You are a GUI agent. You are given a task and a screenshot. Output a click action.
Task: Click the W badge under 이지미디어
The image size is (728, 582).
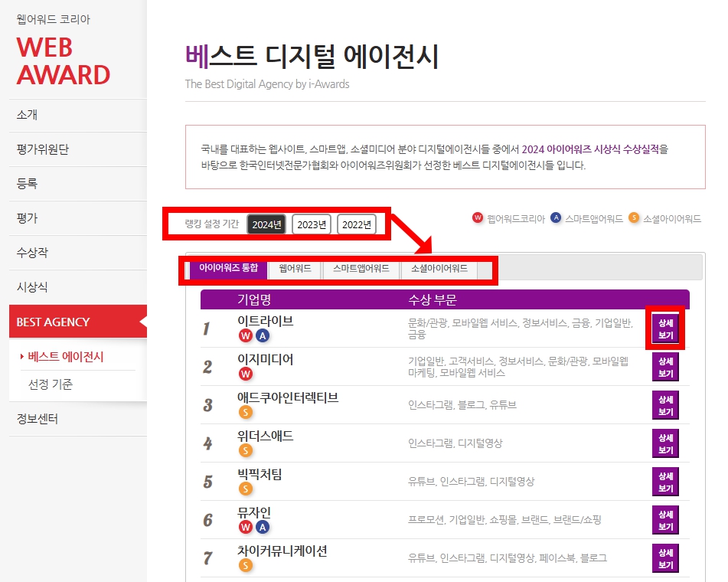246,374
